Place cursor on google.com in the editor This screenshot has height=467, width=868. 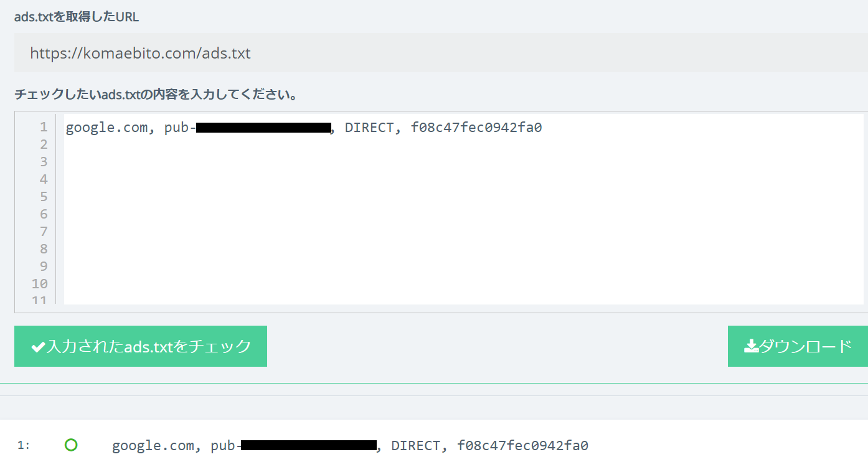pyautogui.click(x=106, y=128)
